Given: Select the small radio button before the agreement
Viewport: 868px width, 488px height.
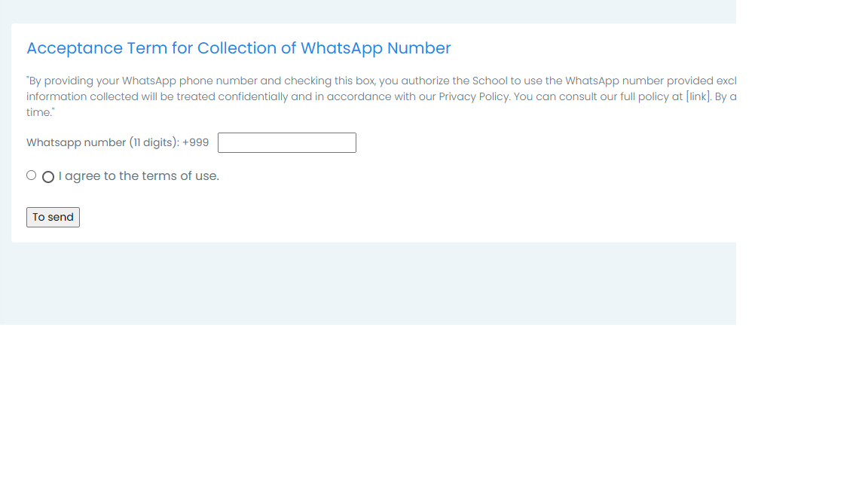Looking at the screenshot, I should (32, 175).
